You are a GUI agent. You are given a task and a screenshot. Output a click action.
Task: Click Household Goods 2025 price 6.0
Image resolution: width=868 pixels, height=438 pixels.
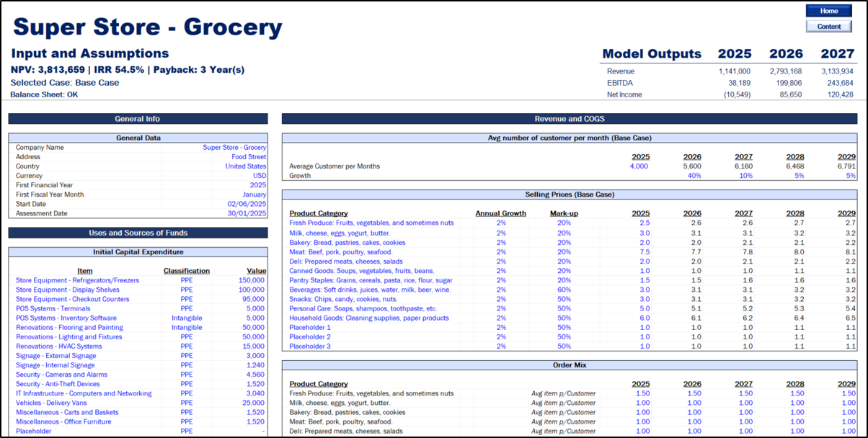tap(644, 318)
